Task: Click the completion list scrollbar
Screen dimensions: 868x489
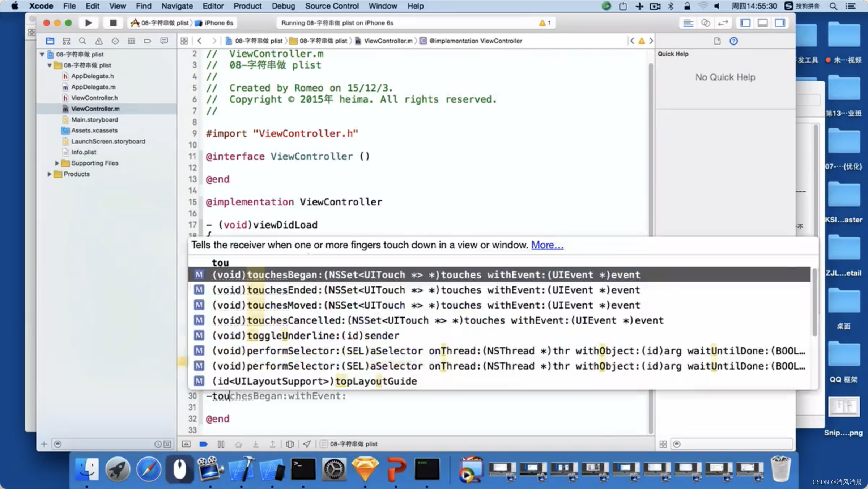Action: point(814,302)
